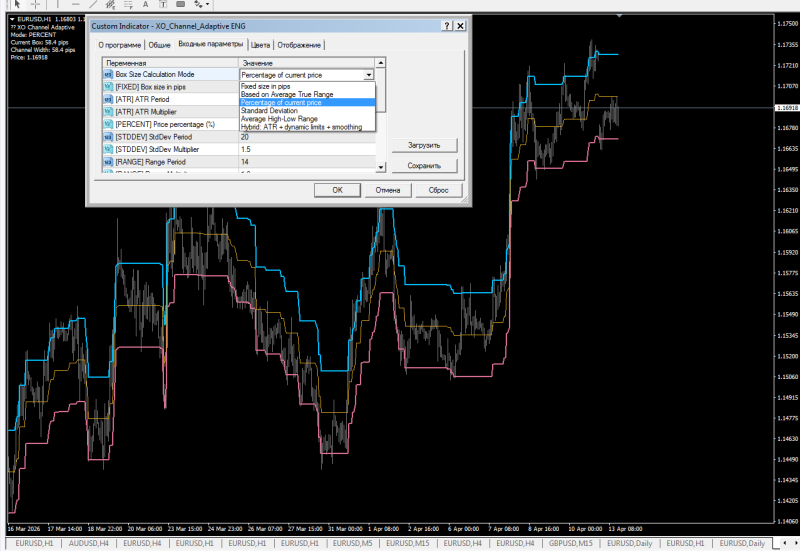Switch to the GBPUSD,M15 chart tab

tap(570, 543)
